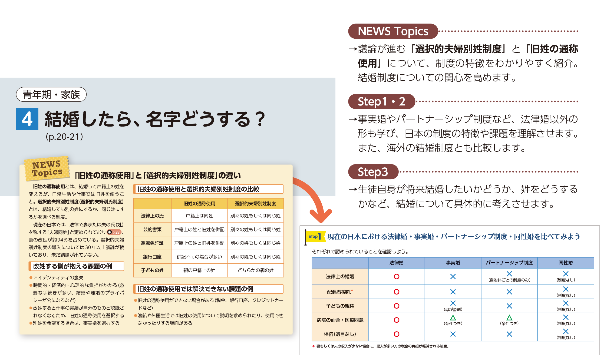The width and height of the screenshot is (607, 364).
Task: Click the red circle in the 子どもの親権 row
Action: (x=396, y=306)
